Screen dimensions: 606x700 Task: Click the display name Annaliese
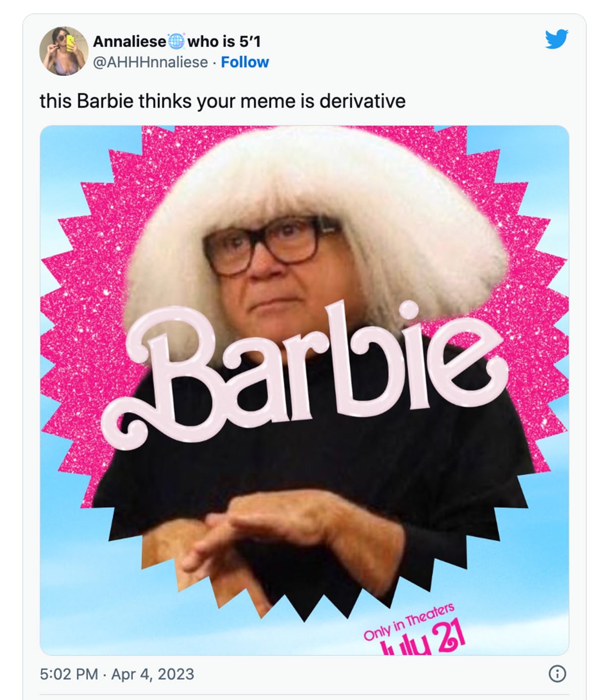(x=129, y=41)
